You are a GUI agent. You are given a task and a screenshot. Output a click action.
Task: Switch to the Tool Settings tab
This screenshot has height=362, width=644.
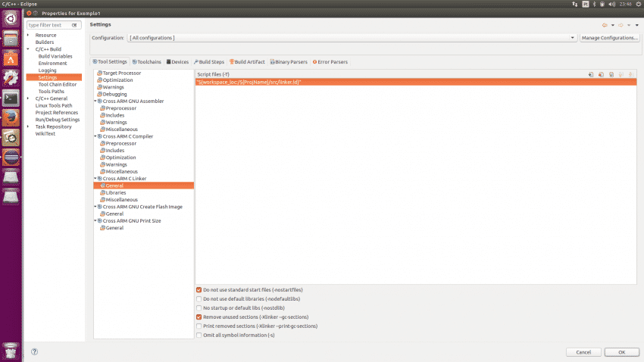110,61
